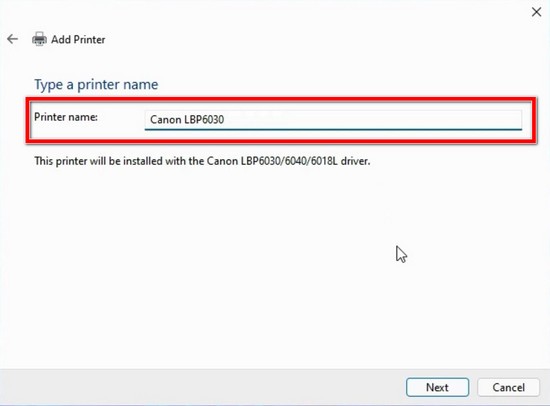Click 'LBP6030/6040/6018L' in the driver message
This screenshot has width=550, height=406.
click(x=289, y=161)
